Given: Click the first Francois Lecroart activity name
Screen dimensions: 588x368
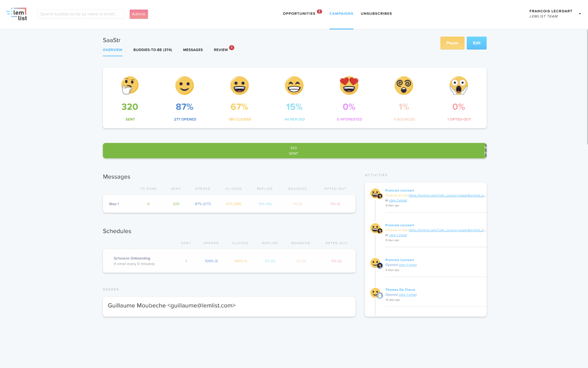Looking at the screenshot, I should [x=399, y=191].
